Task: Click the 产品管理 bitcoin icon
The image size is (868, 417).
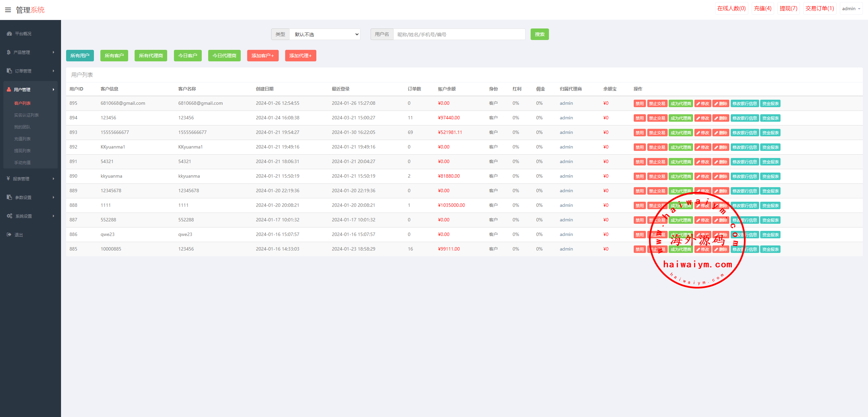Action: point(9,52)
